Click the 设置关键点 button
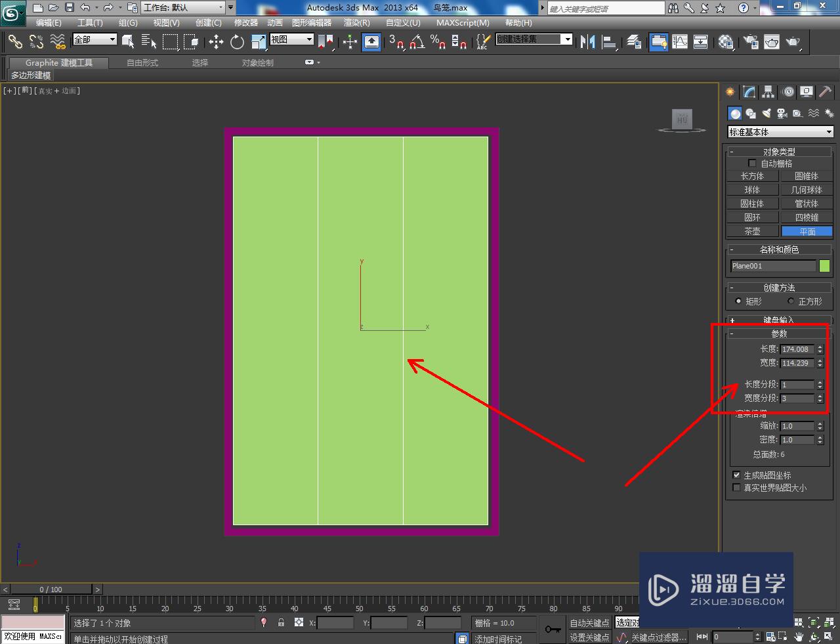This screenshot has width=840, height=644. pyautogui.click(x=589, y=637)
